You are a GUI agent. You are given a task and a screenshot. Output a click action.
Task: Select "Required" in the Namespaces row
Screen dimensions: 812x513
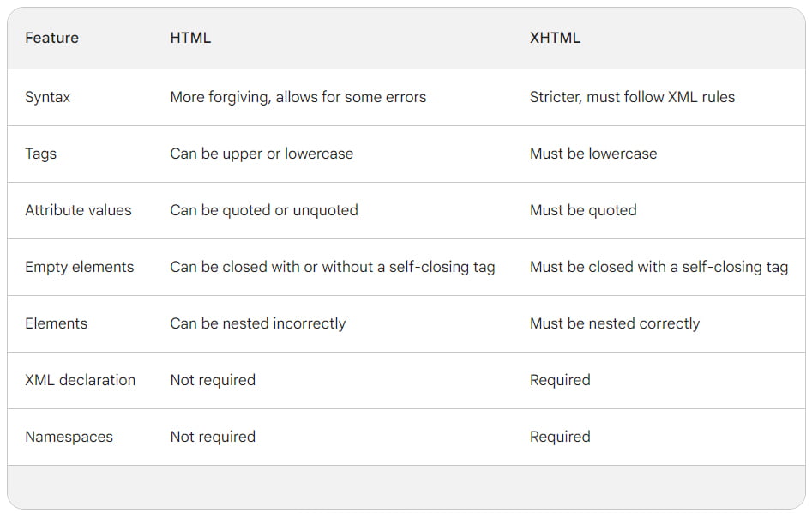(x=560, y=437)
